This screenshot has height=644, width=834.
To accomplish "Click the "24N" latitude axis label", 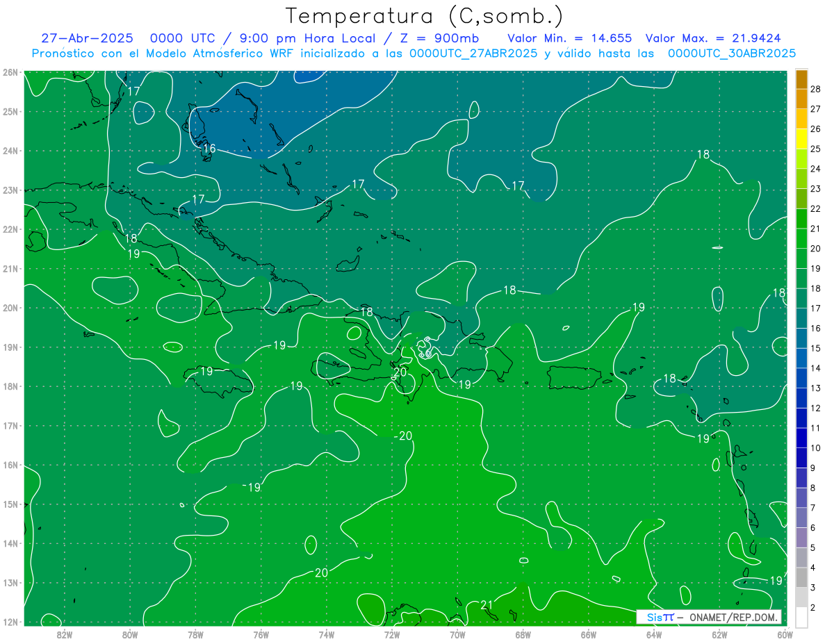I will (10, 151).
